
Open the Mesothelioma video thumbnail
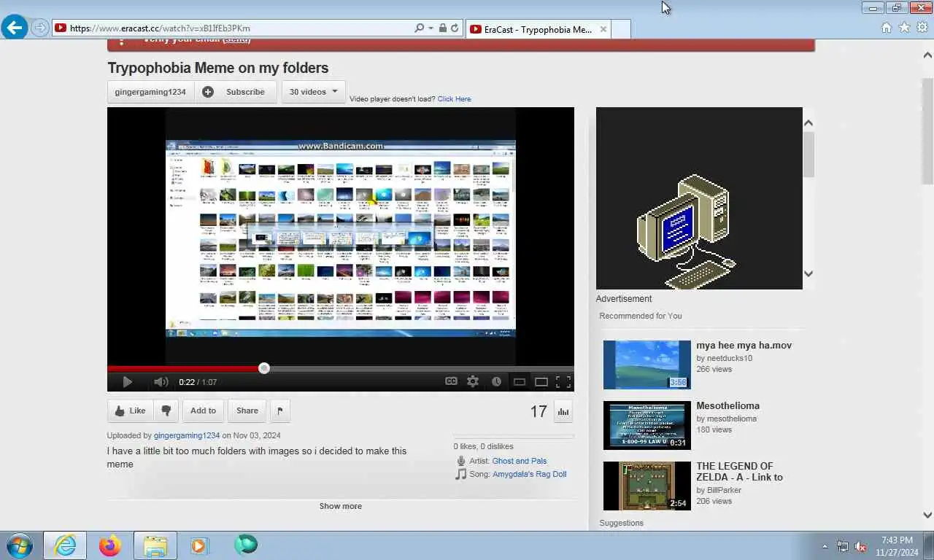[647, 425]
